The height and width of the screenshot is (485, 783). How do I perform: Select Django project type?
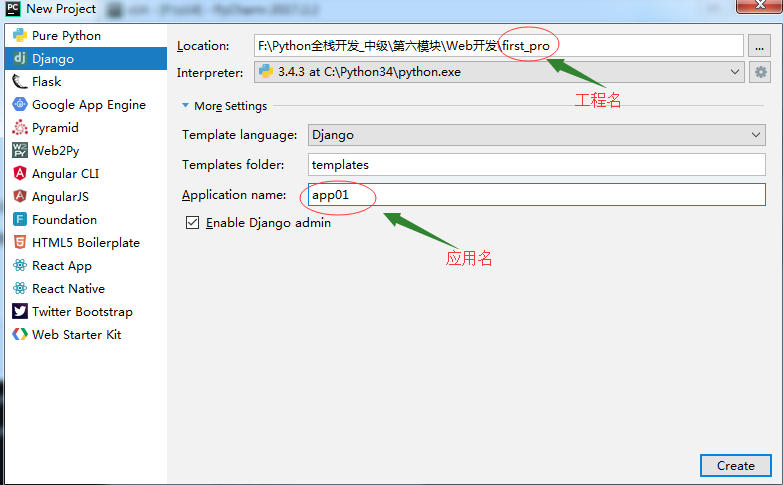(86, 58)
